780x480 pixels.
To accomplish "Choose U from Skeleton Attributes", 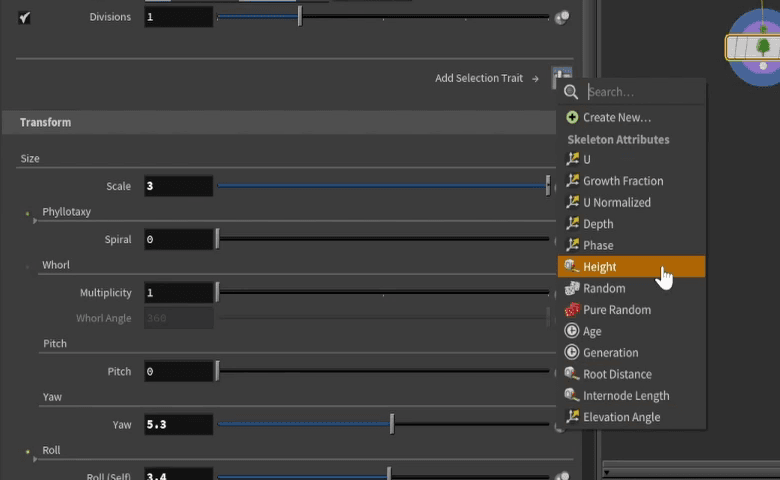I will (631, 159).
